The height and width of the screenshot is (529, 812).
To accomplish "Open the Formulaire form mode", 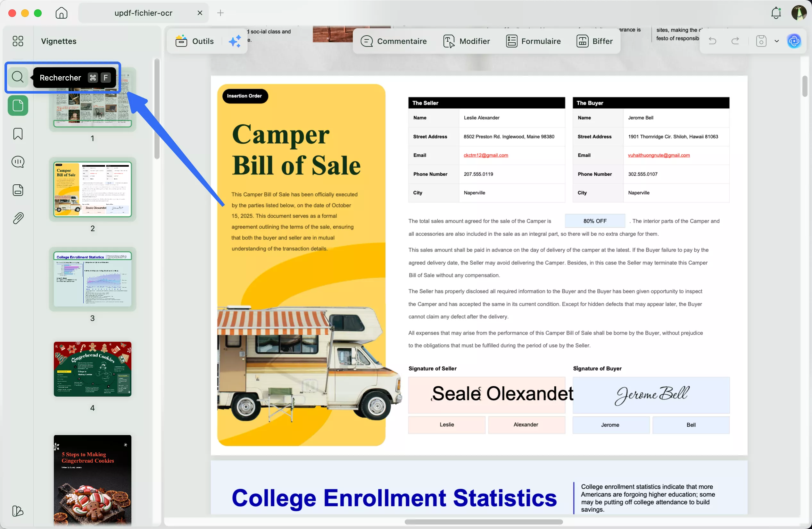I will pos(533,41).
